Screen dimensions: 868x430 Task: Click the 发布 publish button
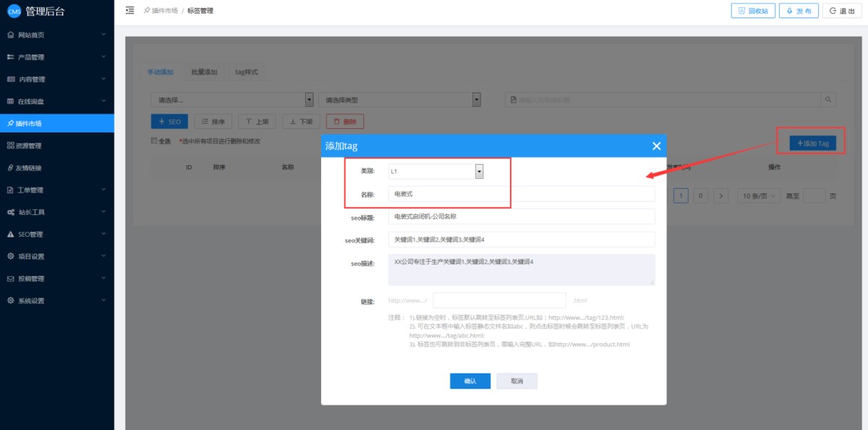[x=799, y=11]
